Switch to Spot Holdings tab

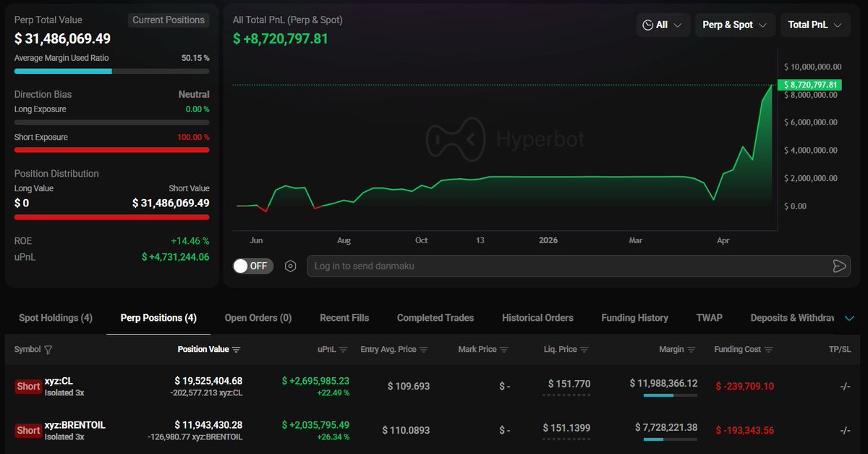pyautogui.click(x=56, y=318)
